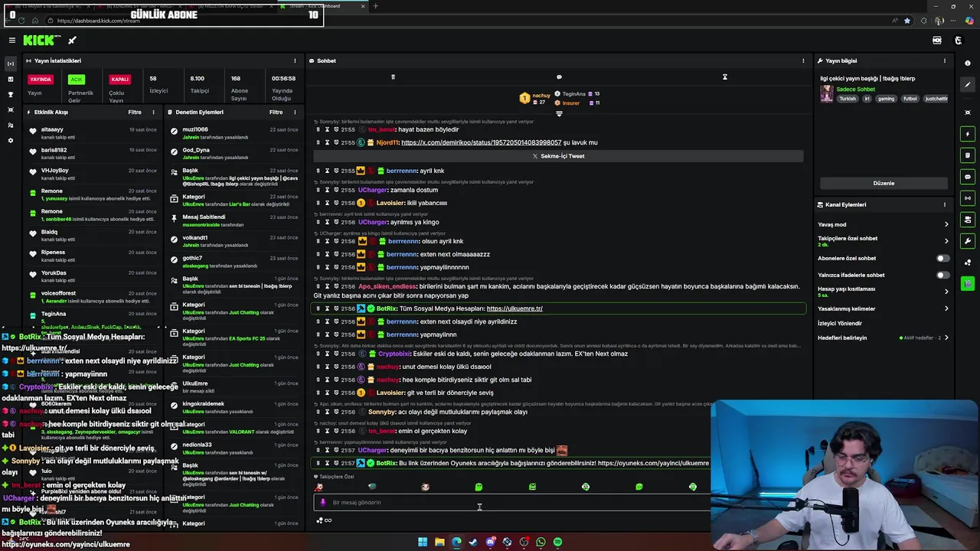Screen dimensions: 980x551
Task: Click the trash icon atop Sohbet panel
Action: (393, 77)
